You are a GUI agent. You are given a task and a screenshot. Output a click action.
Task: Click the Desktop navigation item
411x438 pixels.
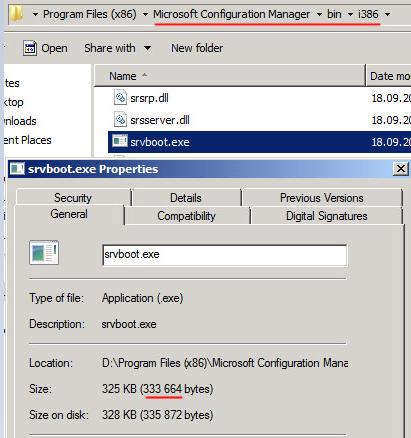pos(14,102)
